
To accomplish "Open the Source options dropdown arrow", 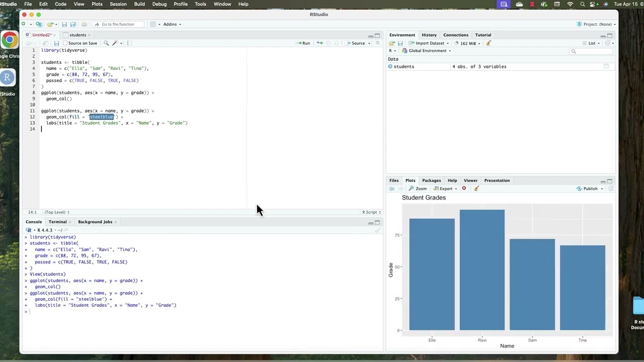I will pyautogui.click(x=369, y=43).
